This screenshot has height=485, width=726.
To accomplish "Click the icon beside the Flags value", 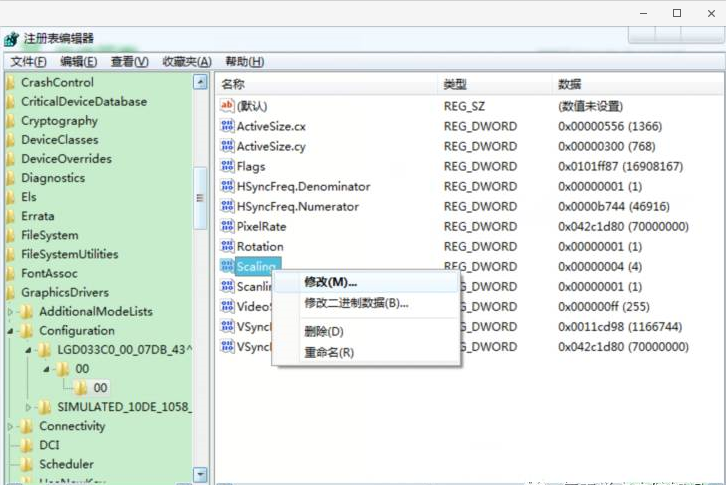I will [x=226, y=166].
